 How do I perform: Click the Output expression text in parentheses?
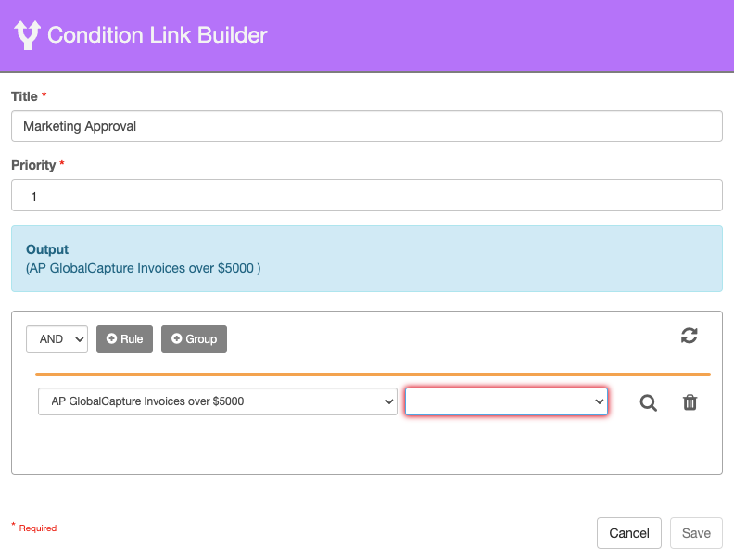pos(144,268)
